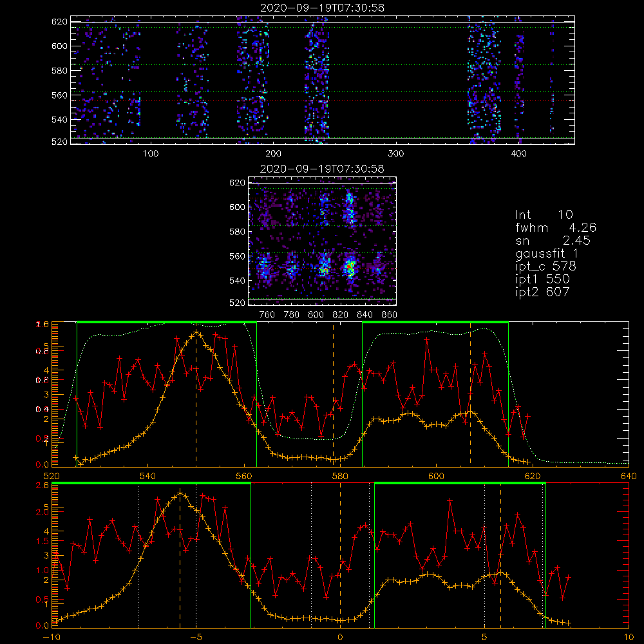This screenshot has width=644, height=644.
Task: Click y-axis label 580 on top heatmap
Action: click(59, 71)
